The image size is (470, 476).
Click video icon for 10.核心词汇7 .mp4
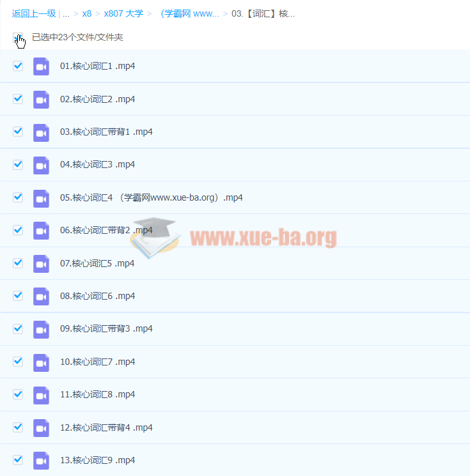pyautogui.click(x=41, y=362)
